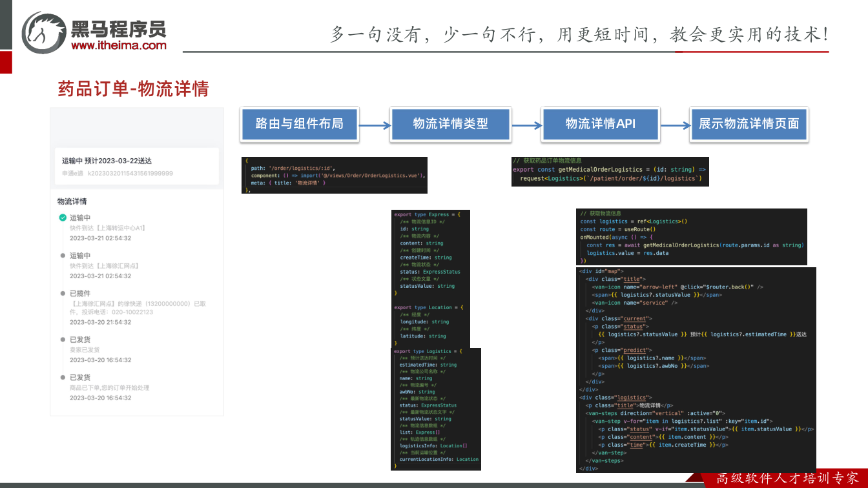Select the 展示物流详情页面 step box
The image size is (868, 488).
[x=749, y=124]
